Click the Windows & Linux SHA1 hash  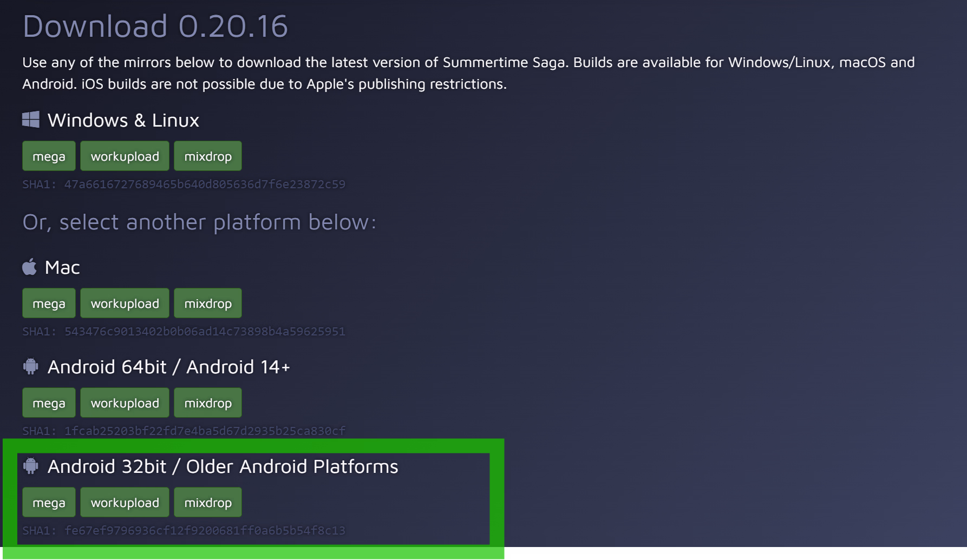[184, 184]
